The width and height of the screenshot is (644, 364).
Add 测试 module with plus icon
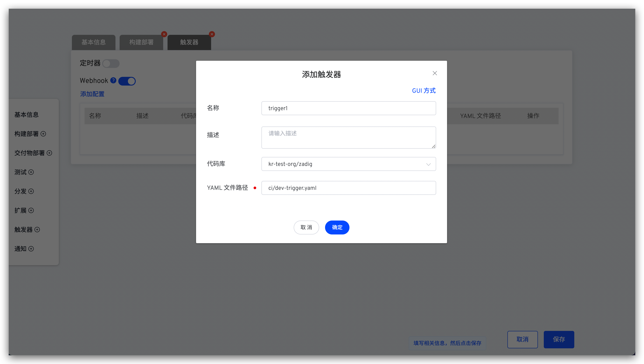tap(31, 172)
